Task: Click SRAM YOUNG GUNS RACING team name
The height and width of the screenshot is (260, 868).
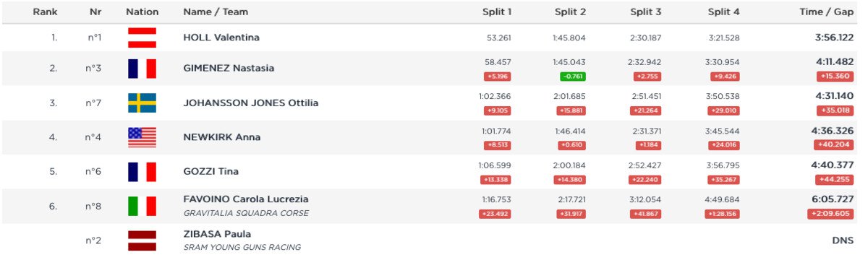Action: pos(242,247)
